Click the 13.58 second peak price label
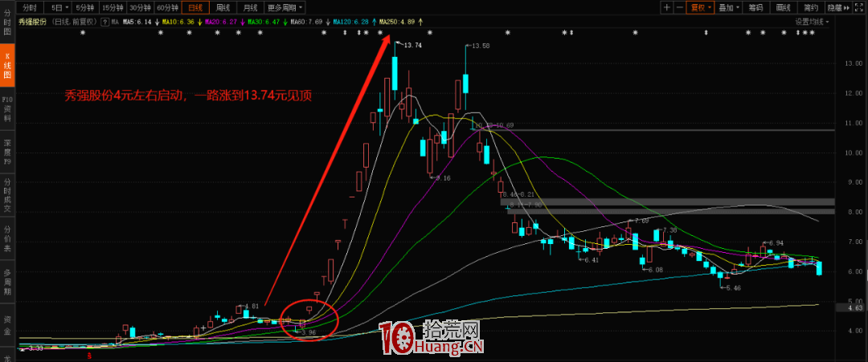Screen dimensions: 868x362 (x=480, y=46)
